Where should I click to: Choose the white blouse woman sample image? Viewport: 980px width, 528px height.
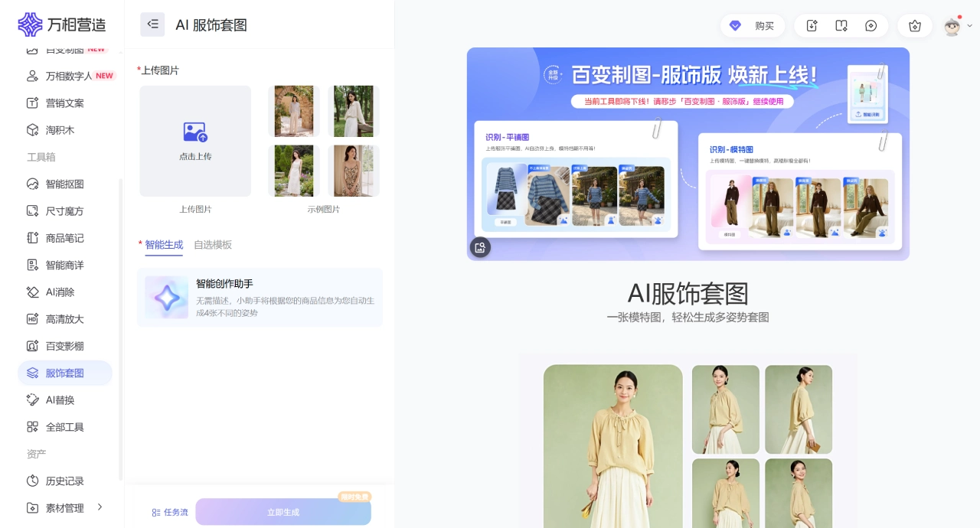point(354,111)
